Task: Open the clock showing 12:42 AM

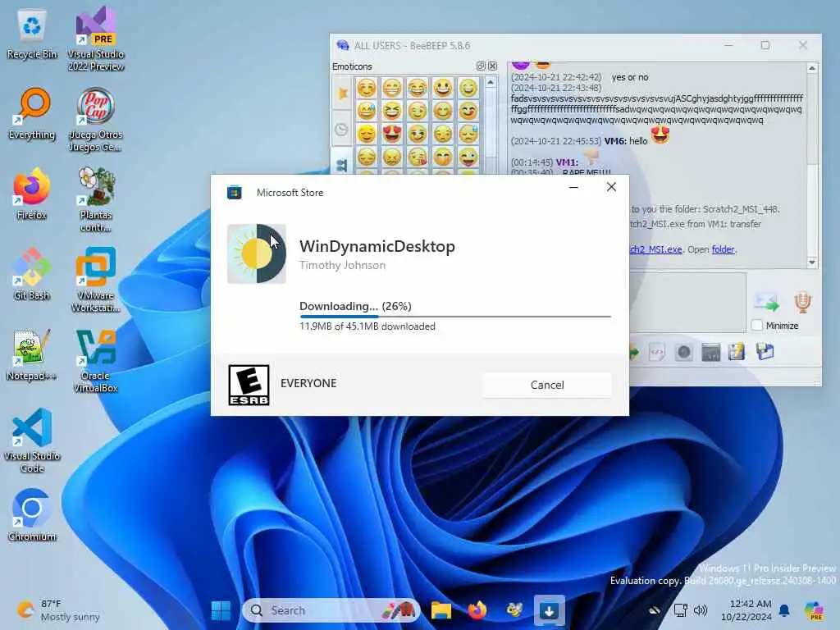Action: [x=745, y=610]
